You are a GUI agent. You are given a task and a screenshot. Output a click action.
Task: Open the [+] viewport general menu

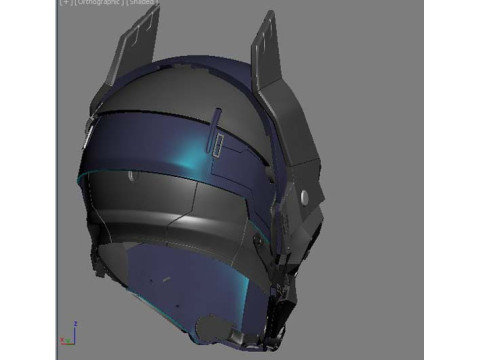click(66, 2)
